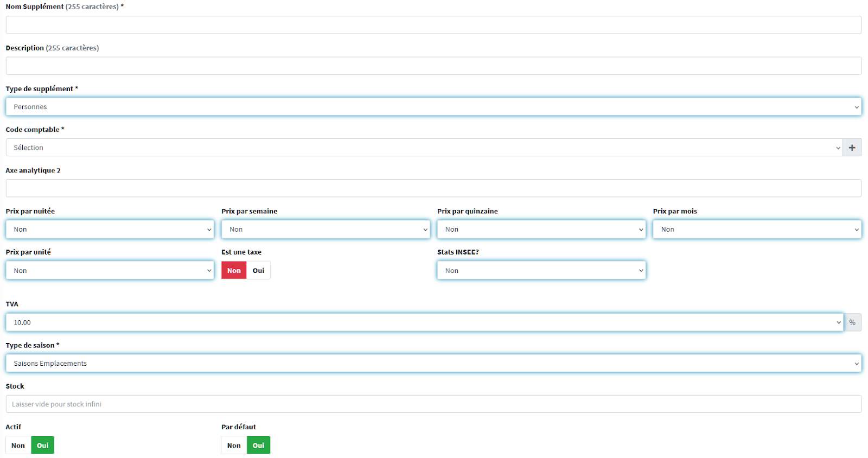Open the Prix par mois dropdown
Image resolution: width=868 pixels, height=458 pixels.
click(757, 230)
